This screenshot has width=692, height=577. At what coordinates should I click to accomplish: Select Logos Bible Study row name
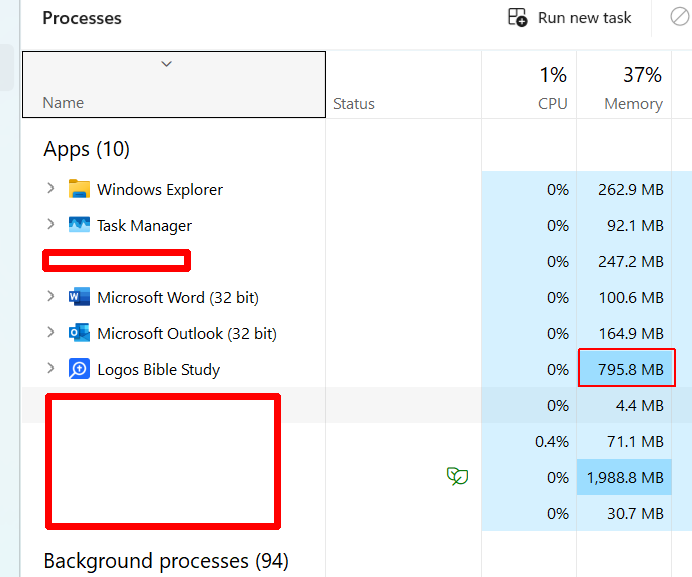(x=158, y=370)
